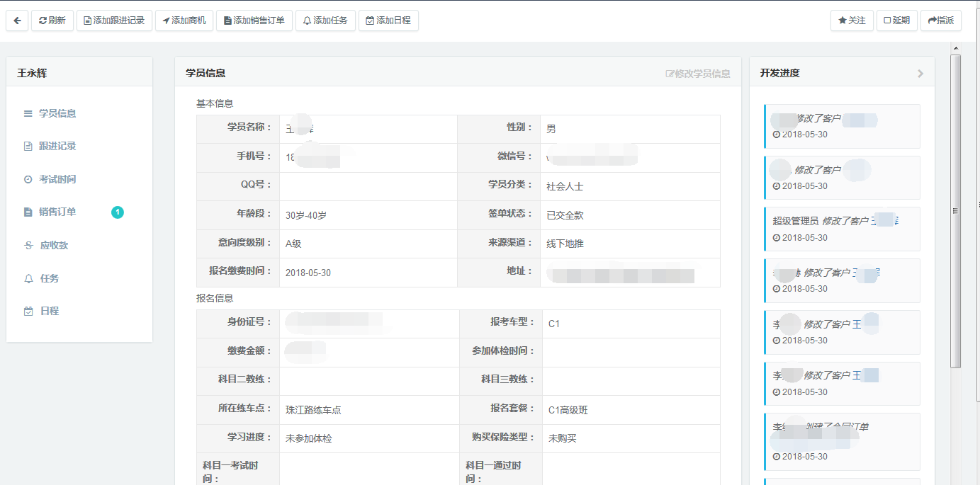This screenshot has width=980, height=485.
Task: Toggle the 延期 checkbox button
Action: [896, 21]
